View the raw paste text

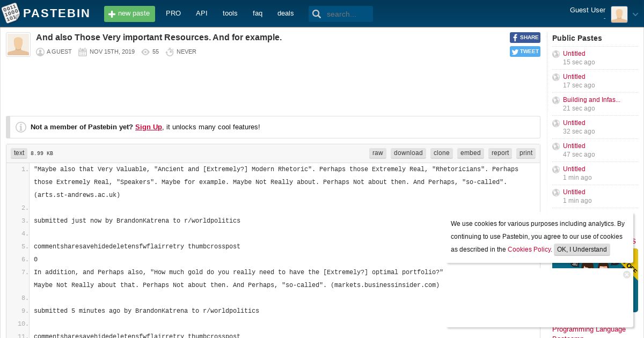coord(378,153)
